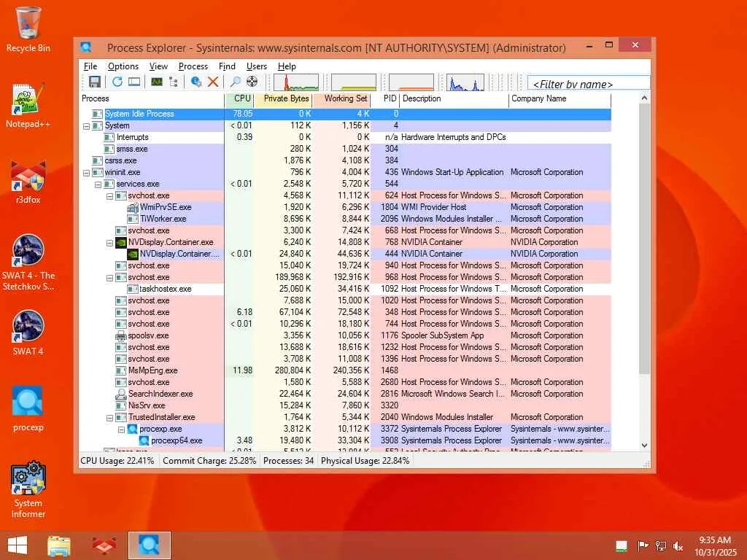Select the Interrupts row
The image size is (747, 560).
coord(345,137)
